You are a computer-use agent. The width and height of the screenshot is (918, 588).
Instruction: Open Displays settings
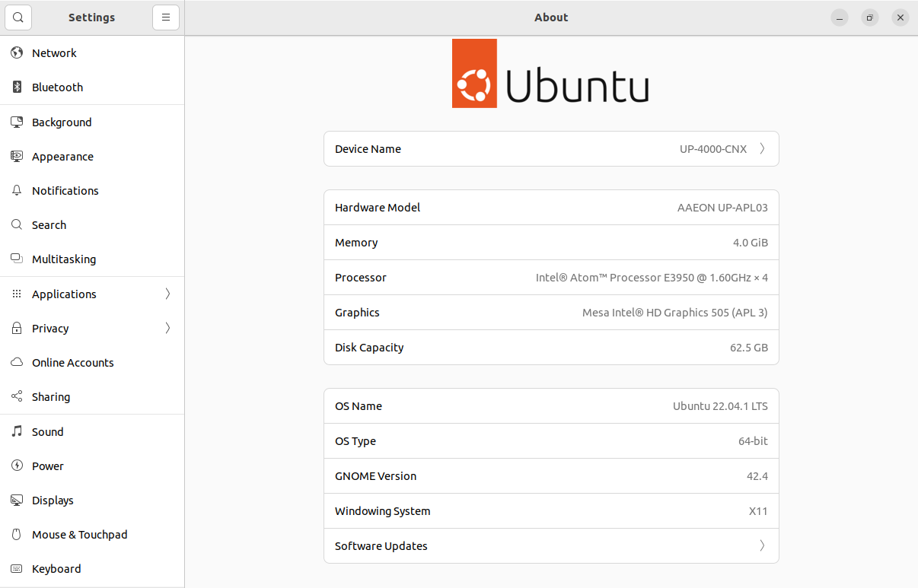[92, 501]
